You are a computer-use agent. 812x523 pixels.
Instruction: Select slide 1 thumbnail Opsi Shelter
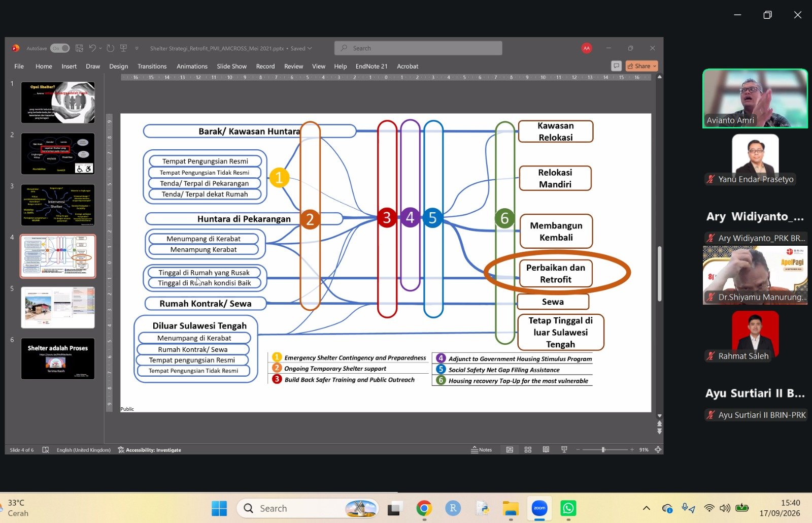pyautogui.click(x=58, y=103)
